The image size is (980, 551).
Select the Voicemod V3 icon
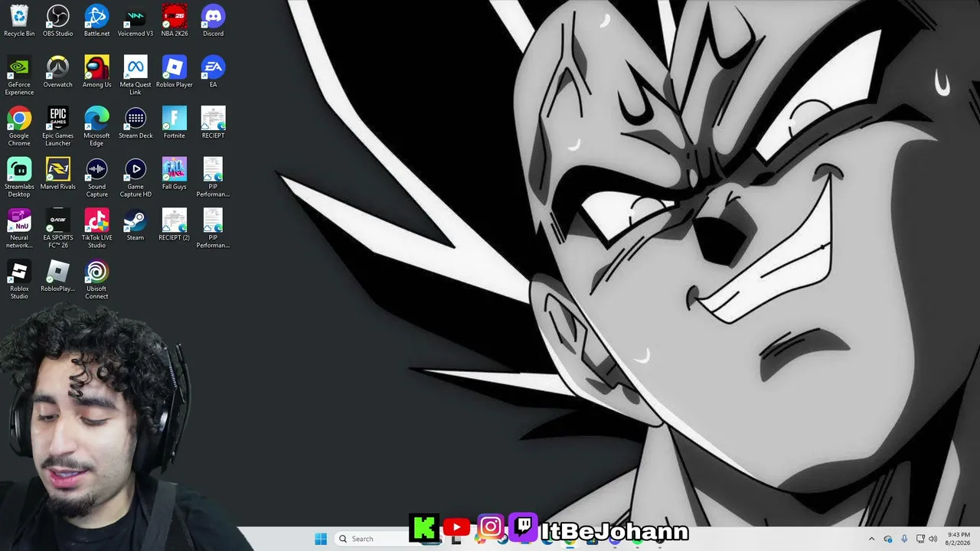pos(136,21)
